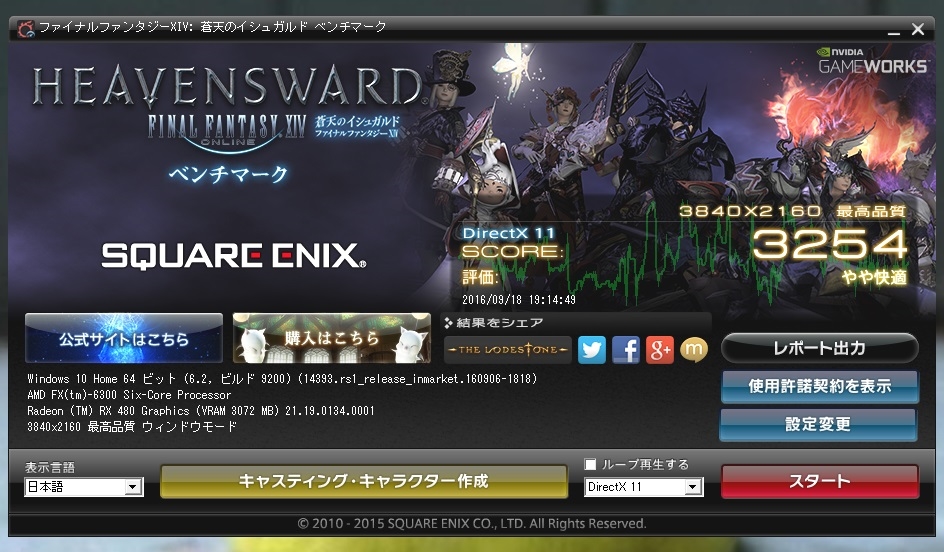Close the benchmark window
Image resolution: width=944 pixels, height=552 pixels.
[x=918, y=29]
